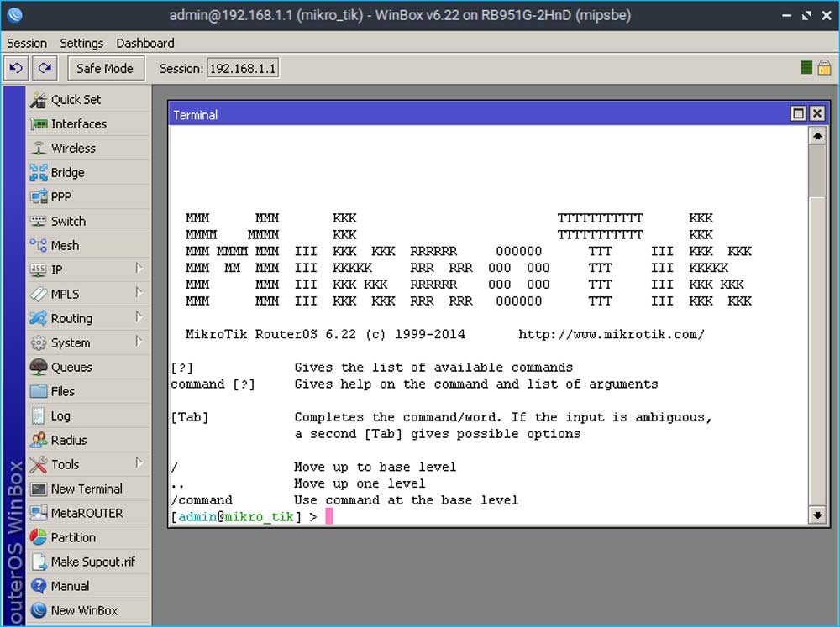Viewport: 840px width, 627px height.
Task: Open Interfaces via its network card icon
Action: click(39, 124)
